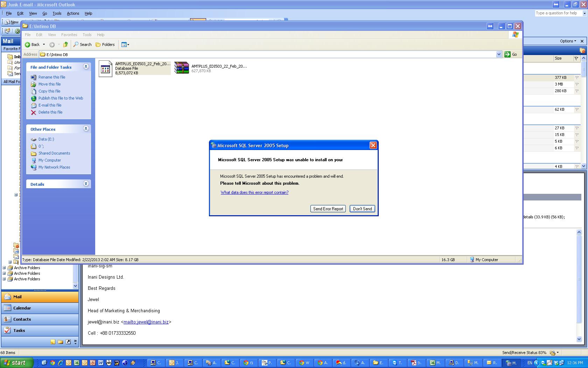Screen dimensions: 588x368
Task: Open the Back history dropdown arrow
Action: tap(44, 45)
